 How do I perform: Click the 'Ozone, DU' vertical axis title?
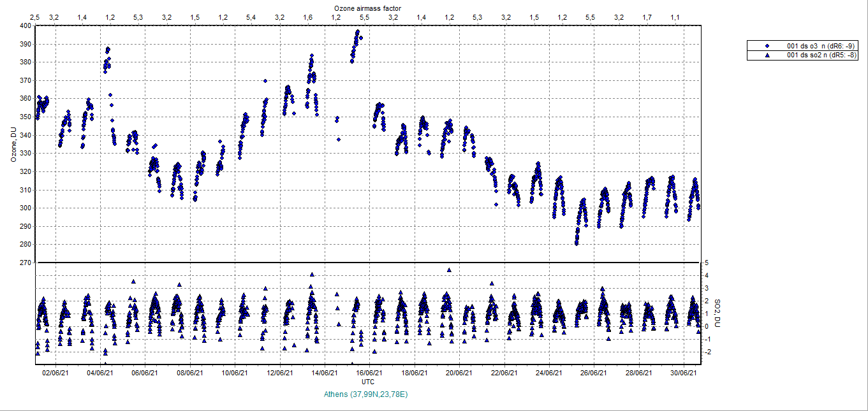pos(13,144)
